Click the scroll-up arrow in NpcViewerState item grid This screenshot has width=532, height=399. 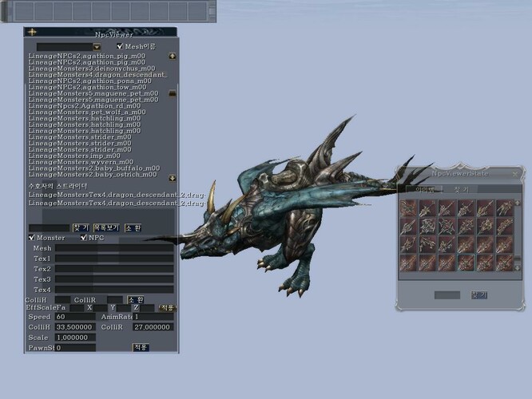pos(518,203)
